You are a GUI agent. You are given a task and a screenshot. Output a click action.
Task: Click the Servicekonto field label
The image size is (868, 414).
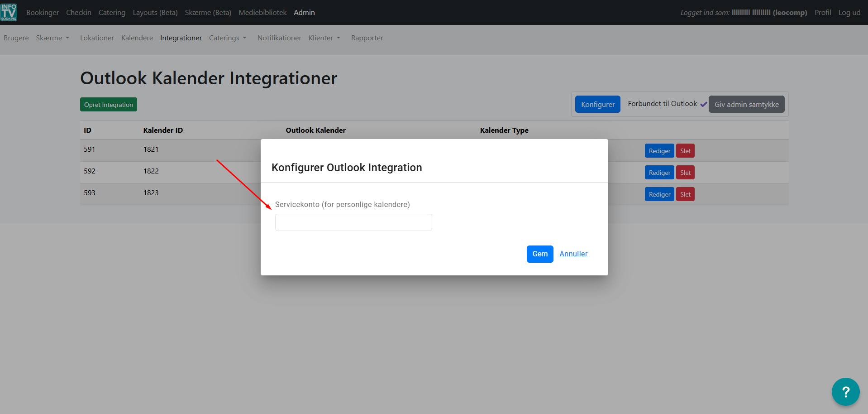[343, 205]
